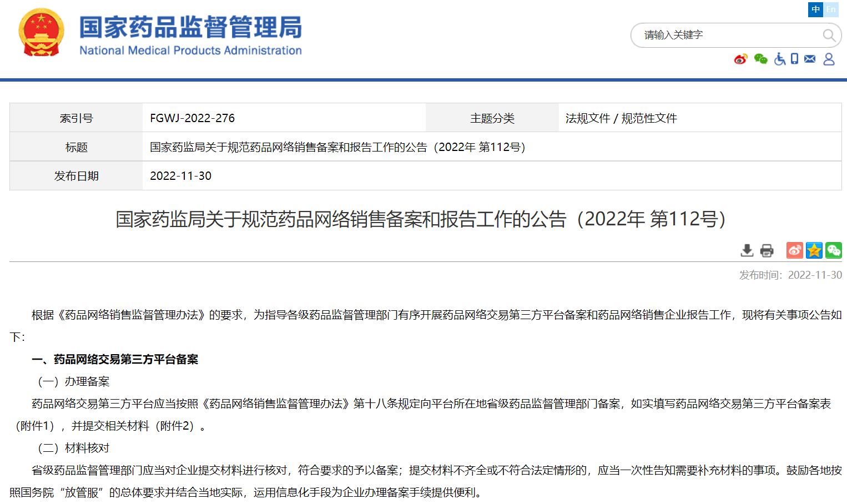This screenshot has height=504, width=847.
Task: Click the national emblem logo
Action: (x=41, y=33)
